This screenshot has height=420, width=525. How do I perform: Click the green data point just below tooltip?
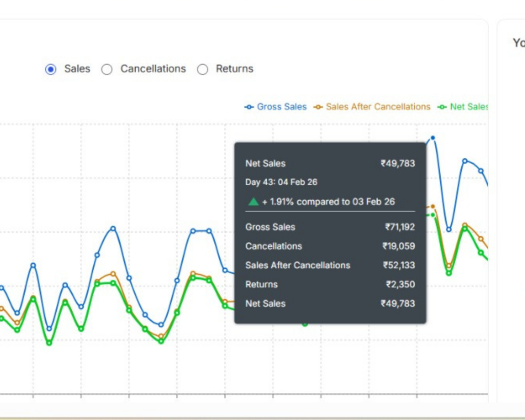pyautogui.click(x=305, y=324)
